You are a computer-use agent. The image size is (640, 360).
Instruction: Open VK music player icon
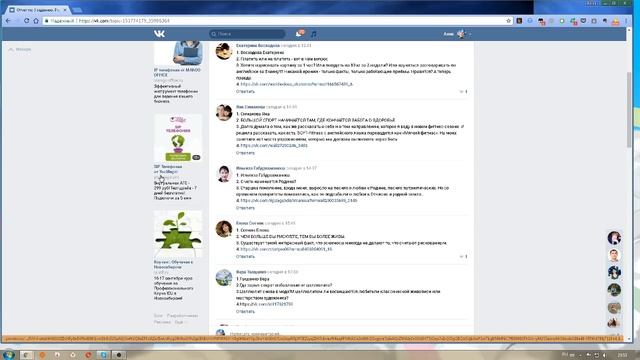coord(313,34)
